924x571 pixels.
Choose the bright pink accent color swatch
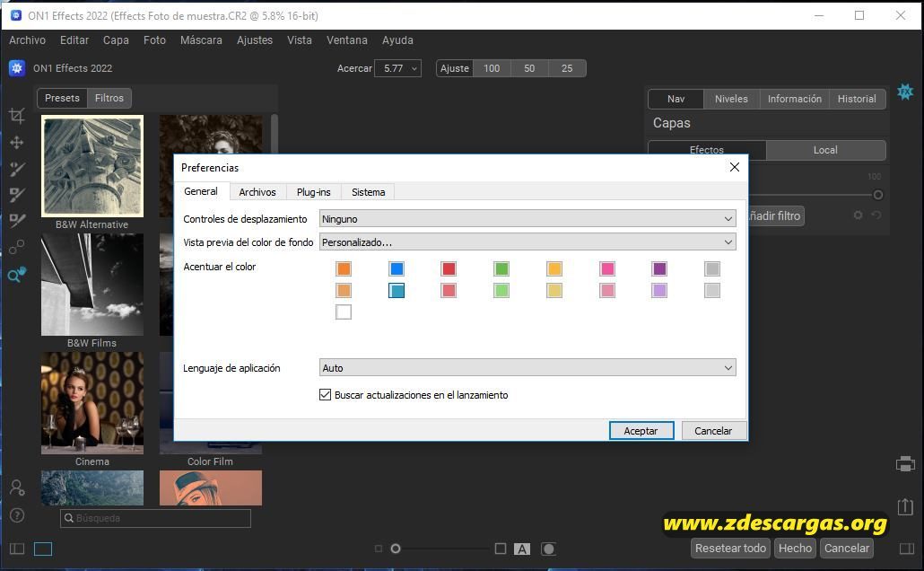(x=607, y=269)
